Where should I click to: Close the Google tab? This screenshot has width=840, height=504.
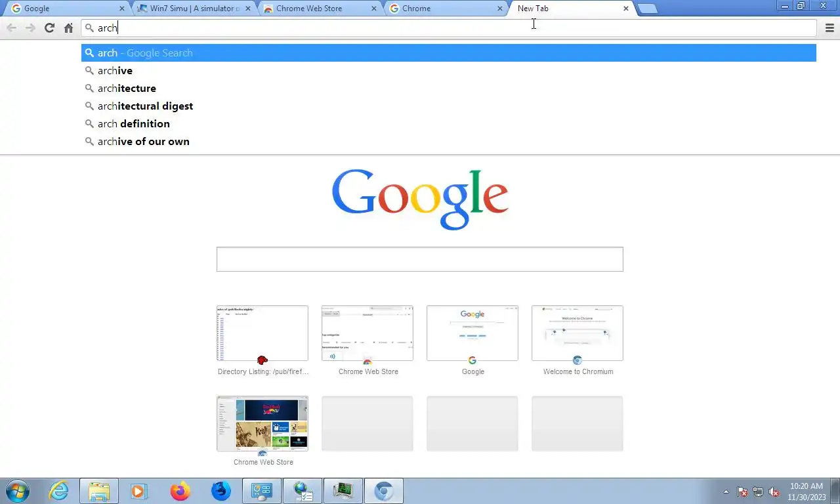[x=121, y=9]
